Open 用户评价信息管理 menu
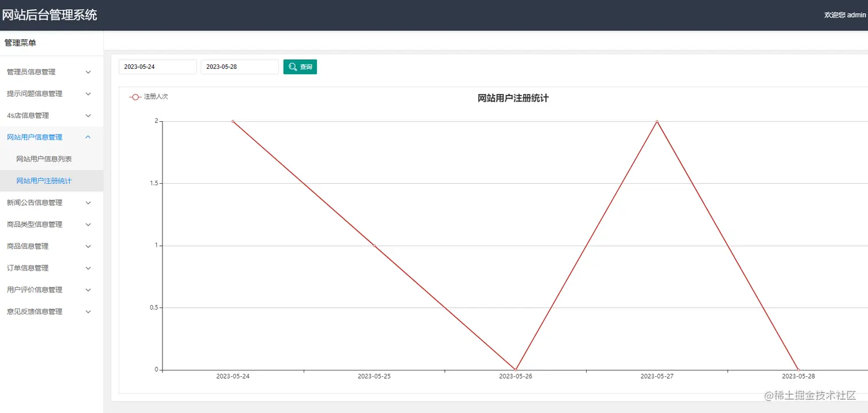 52,290
